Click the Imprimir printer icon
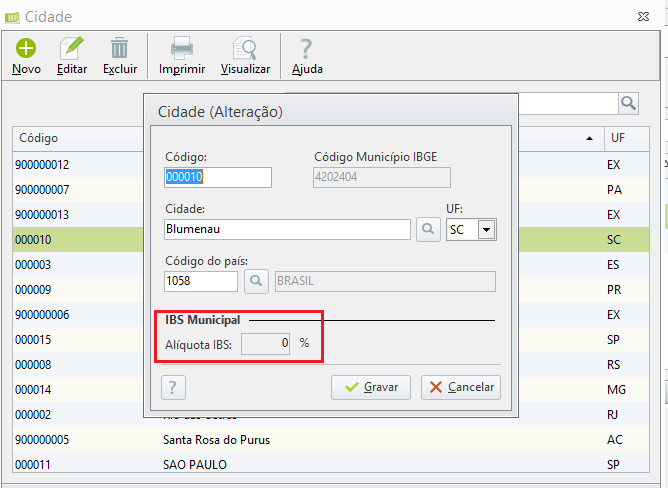Screen dimensions: 668x488 181,48
